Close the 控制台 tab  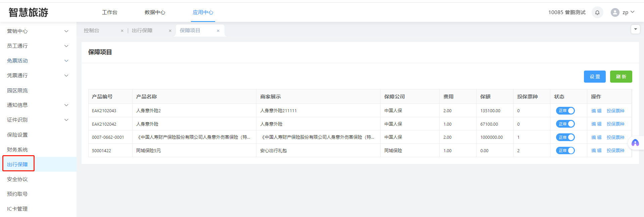(122, 31)
